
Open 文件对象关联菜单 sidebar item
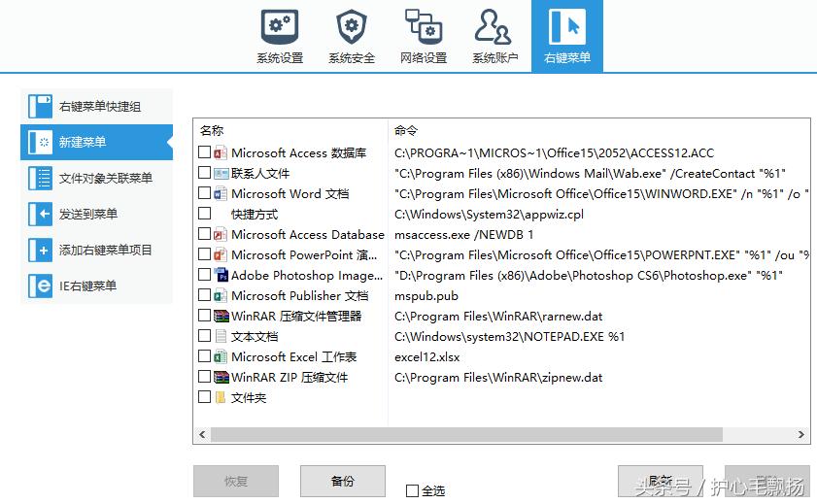tap(96, 178)
